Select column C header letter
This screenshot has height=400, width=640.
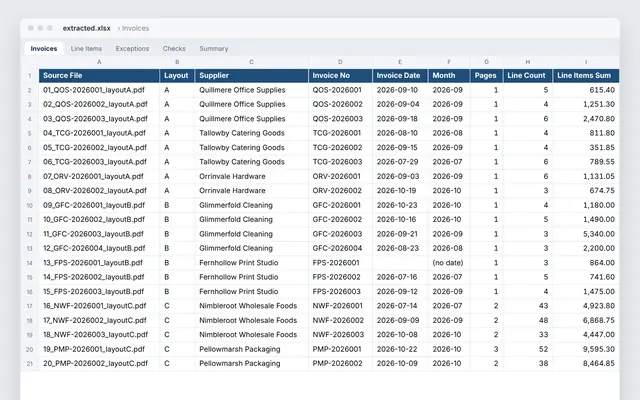point(251,62)
